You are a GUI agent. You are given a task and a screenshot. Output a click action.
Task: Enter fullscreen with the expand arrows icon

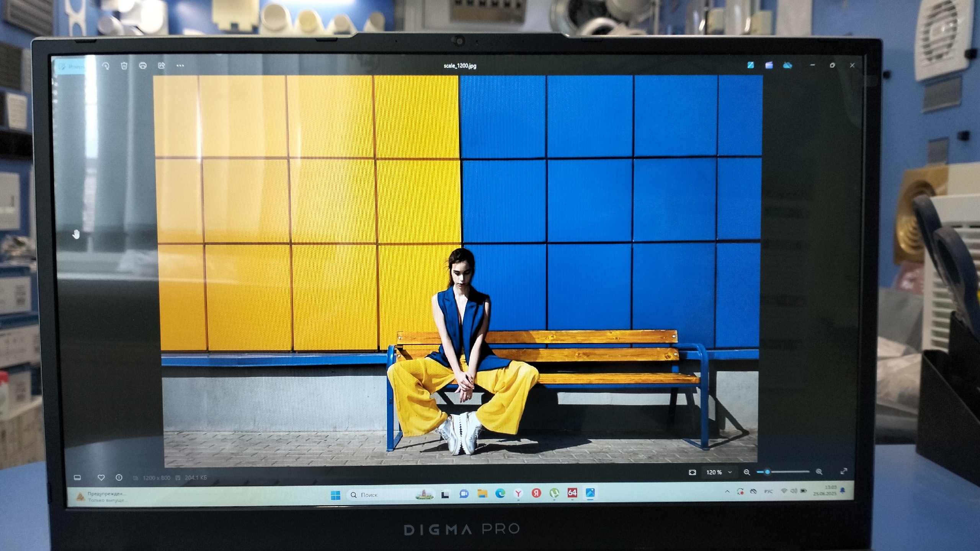click(x=844, y=471)
